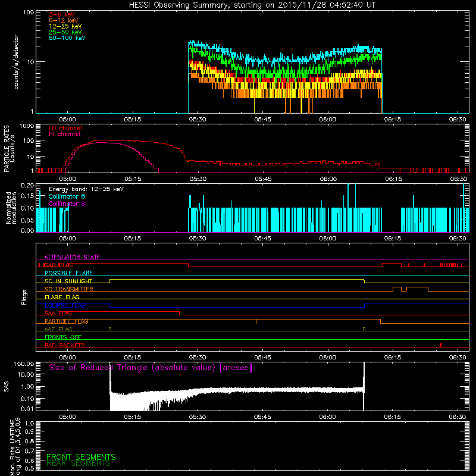Select the 12-25 keV legend entry

[x=65, y=26]
